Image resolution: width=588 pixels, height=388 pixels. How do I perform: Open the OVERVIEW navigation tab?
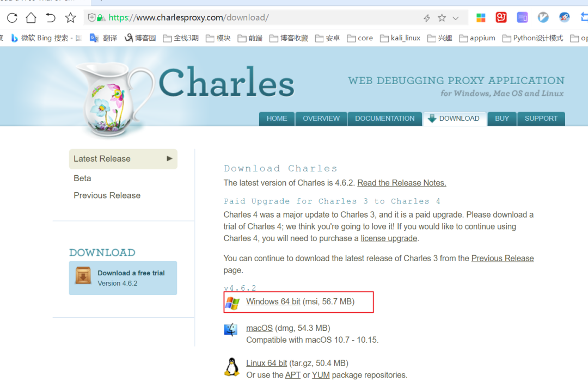tap(321, 119)
